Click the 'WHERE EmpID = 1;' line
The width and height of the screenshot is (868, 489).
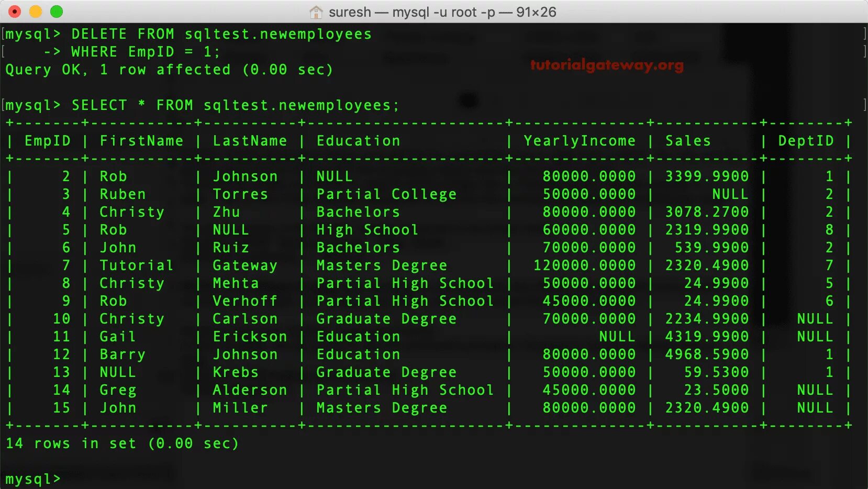tap(146, 52)
